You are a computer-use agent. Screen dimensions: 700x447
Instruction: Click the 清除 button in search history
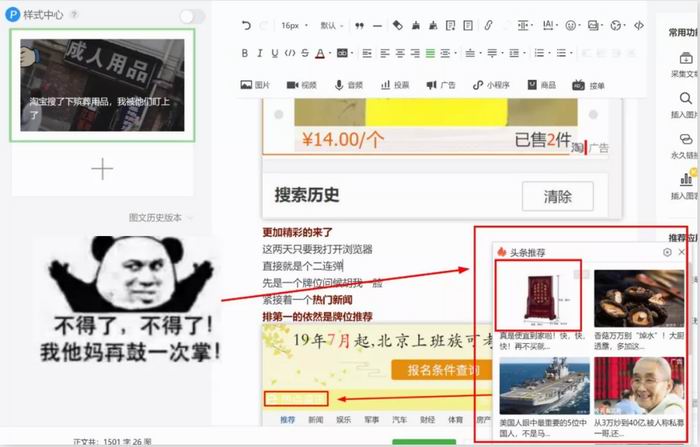click(x=558, y=197)
